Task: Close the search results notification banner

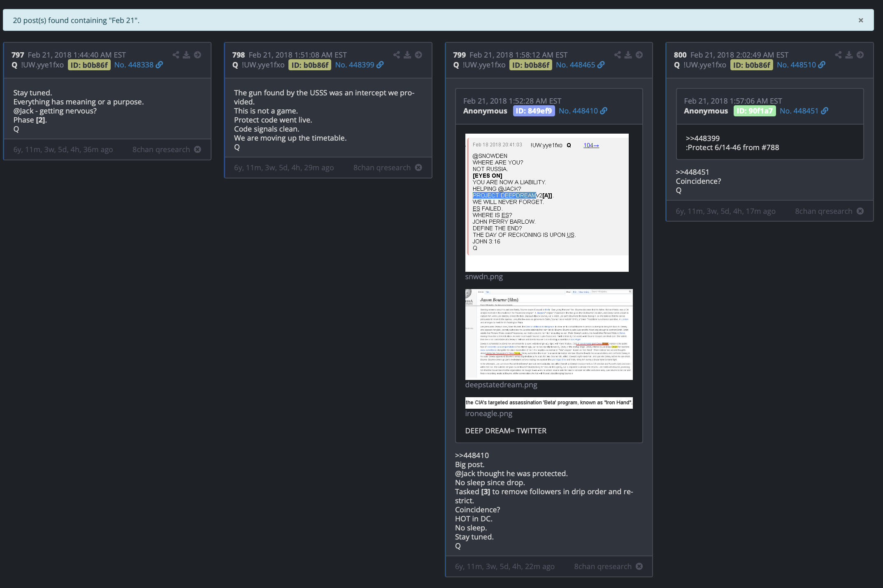Action: pos(860,20)
